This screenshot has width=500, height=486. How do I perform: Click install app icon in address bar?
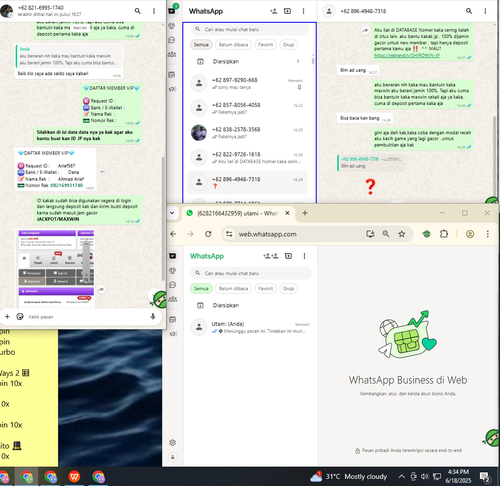coord(370,234)
